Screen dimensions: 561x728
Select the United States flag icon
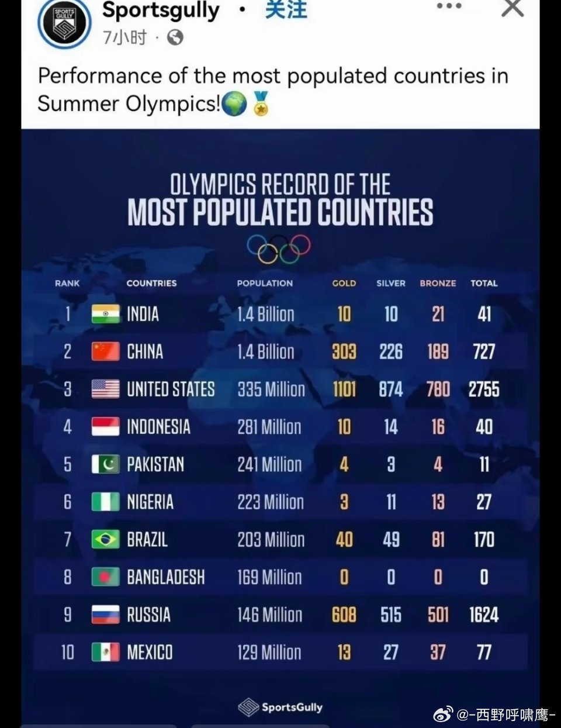pos(106,389)
